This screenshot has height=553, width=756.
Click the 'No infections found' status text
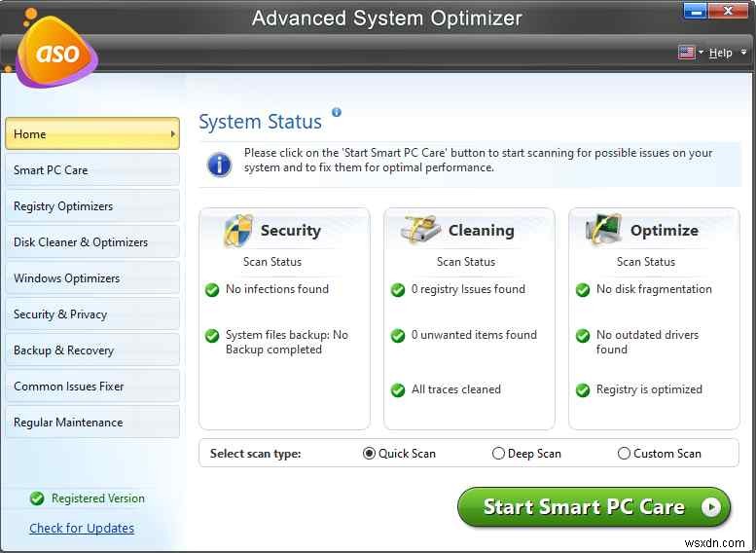tap(277, 289)
